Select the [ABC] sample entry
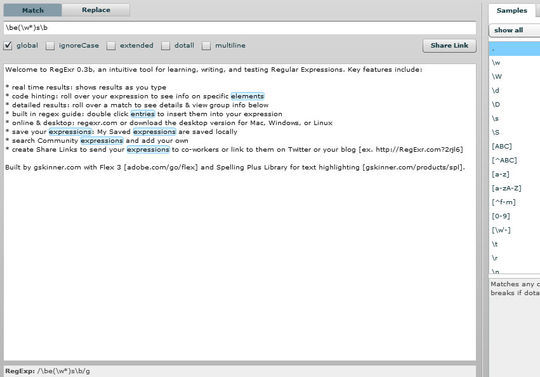This screenshot has width=540, height=377. [515, 146]
